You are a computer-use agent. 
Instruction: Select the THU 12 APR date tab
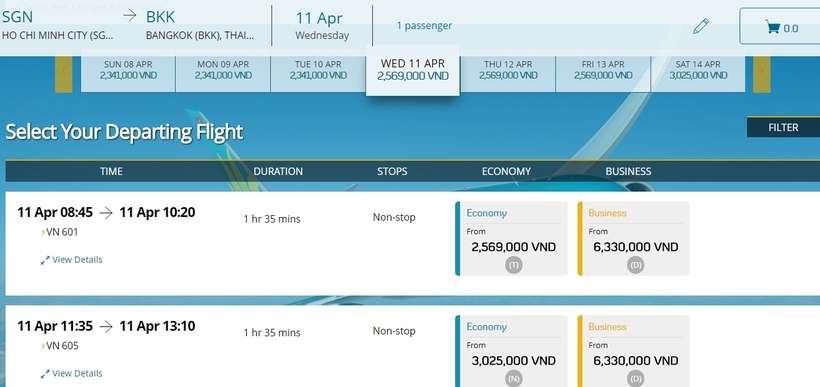tap(508, 70)
